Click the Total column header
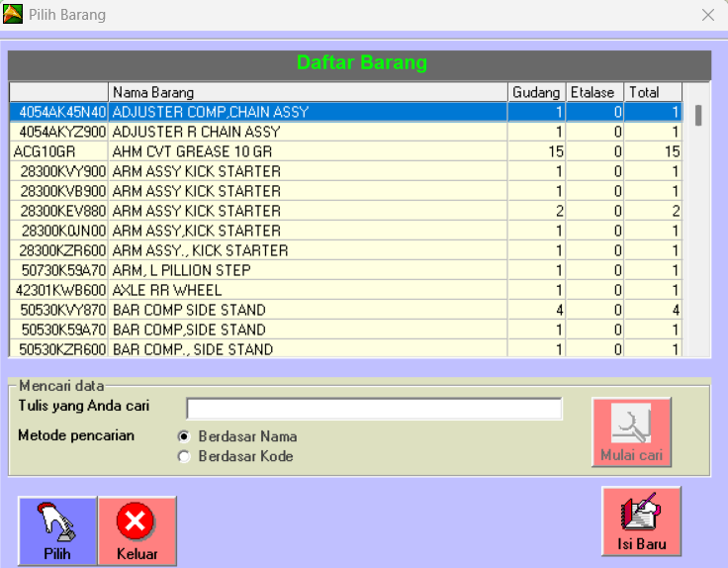728x568 pixels. (653, 92)
